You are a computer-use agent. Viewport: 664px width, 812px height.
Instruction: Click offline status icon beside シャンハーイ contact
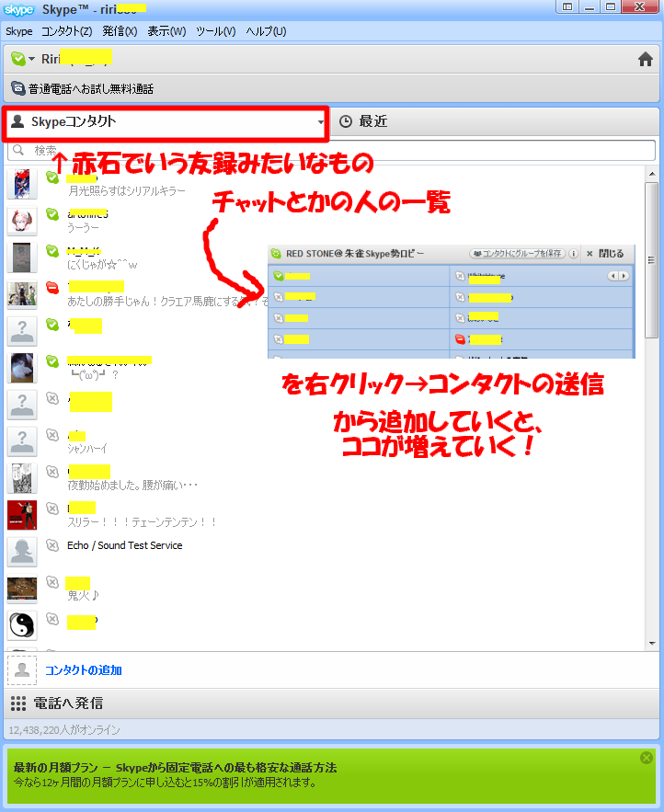pyautogui.click(x=52, y=434)
